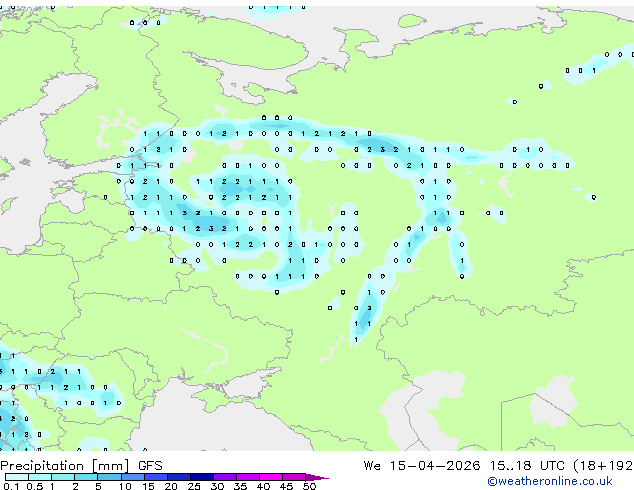This screenshot has height=490, width=634.
Task: Click the 25–30 mm dark navy legend swatch
Action: [x=202, y=477]
